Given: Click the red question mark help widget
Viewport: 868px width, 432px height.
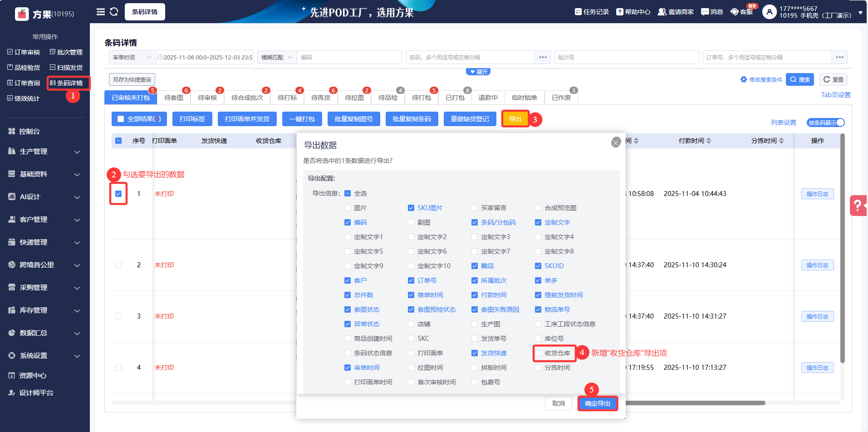Looking at the screenshot, I should (x=858, y=206).
